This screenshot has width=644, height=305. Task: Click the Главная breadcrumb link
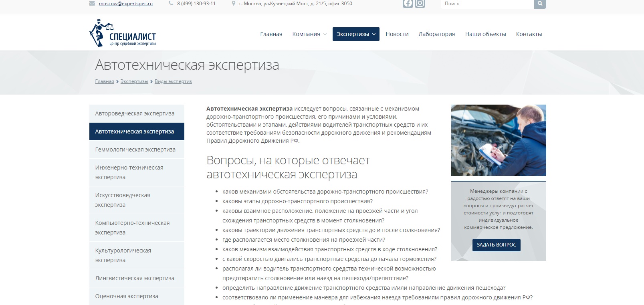[105, 81]
